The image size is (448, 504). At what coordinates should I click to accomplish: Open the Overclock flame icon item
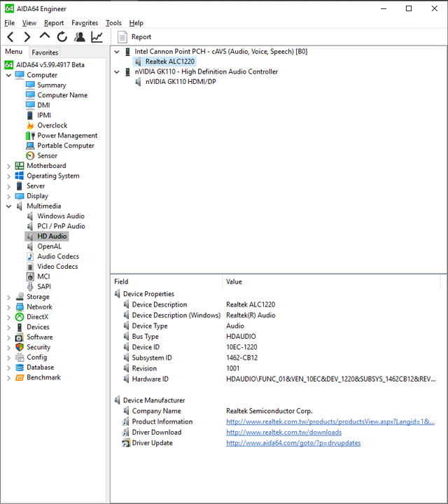pos(30,125)
